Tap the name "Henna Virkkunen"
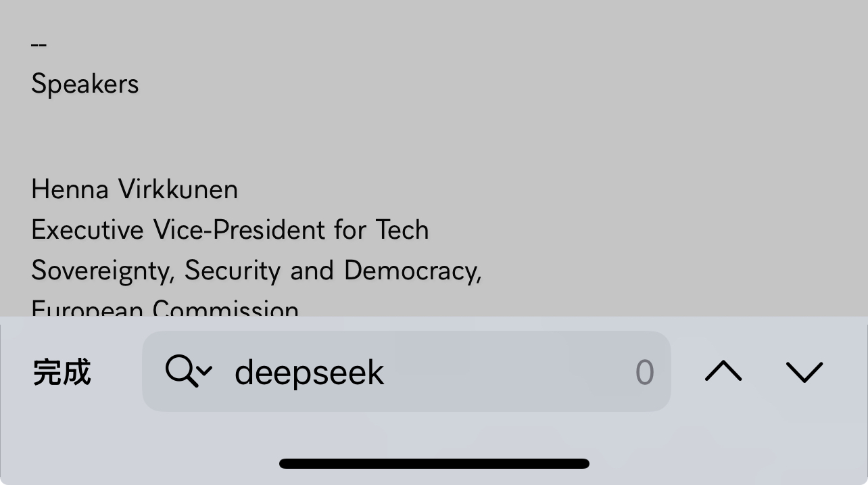 135,189
